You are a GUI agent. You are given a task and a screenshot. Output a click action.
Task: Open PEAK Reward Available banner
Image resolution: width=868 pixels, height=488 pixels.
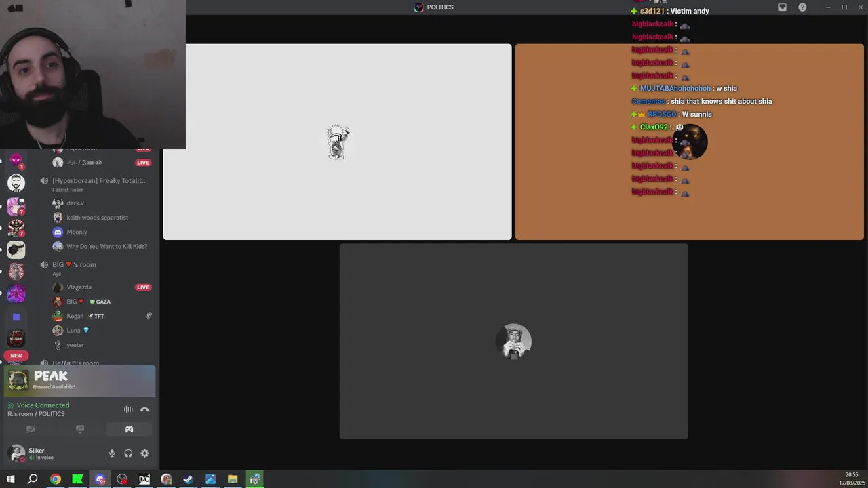(x=80, y=381)
